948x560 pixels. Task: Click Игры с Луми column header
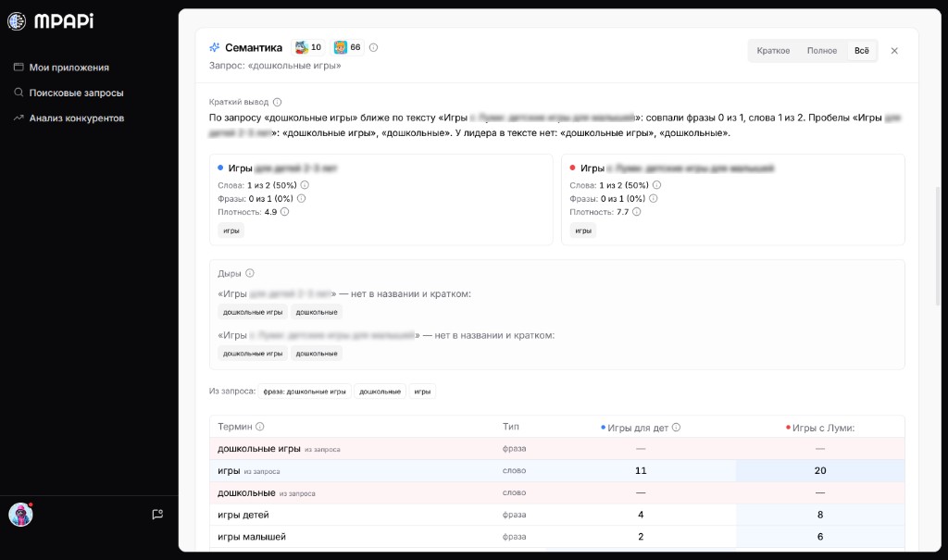[823, 428]
